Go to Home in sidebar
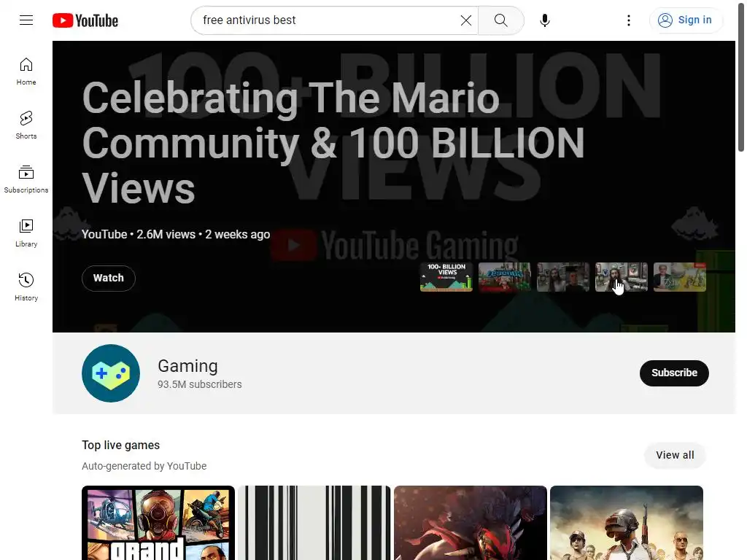 26,71
